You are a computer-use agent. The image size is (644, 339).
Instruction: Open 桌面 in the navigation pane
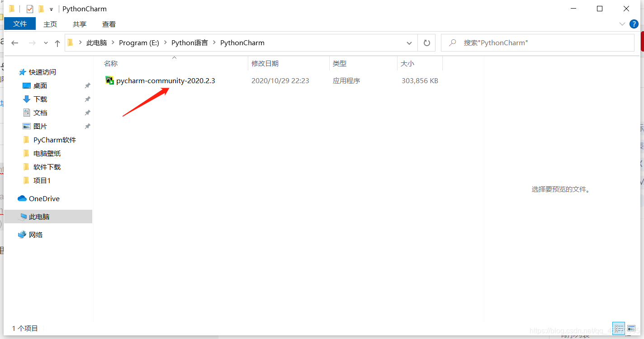coord(40,86)
